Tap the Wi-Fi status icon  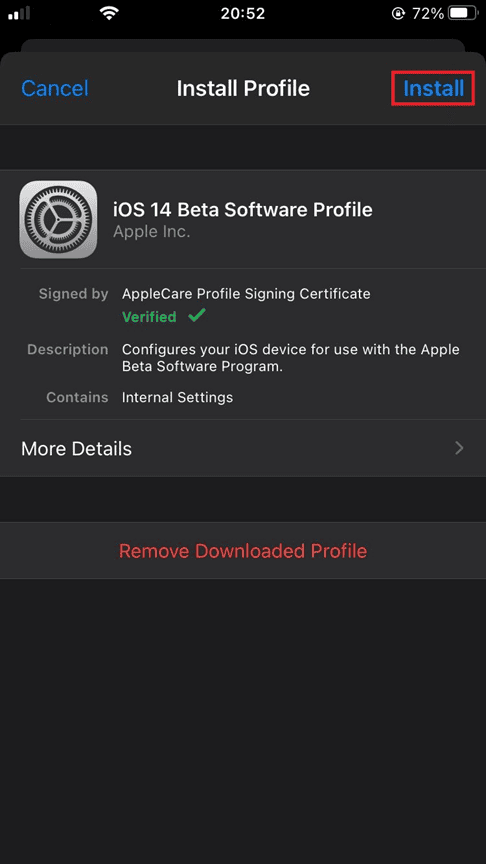pyautogui.click(x=110, y=13)
